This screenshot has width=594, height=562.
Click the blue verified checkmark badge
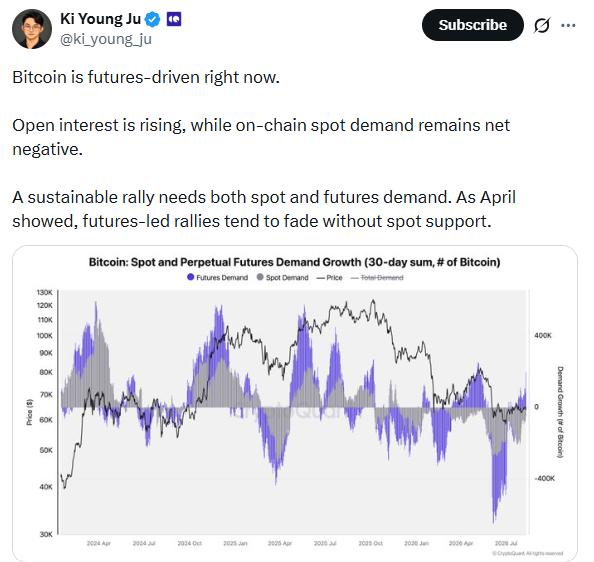pyautogui.click(x=153, y=19)
